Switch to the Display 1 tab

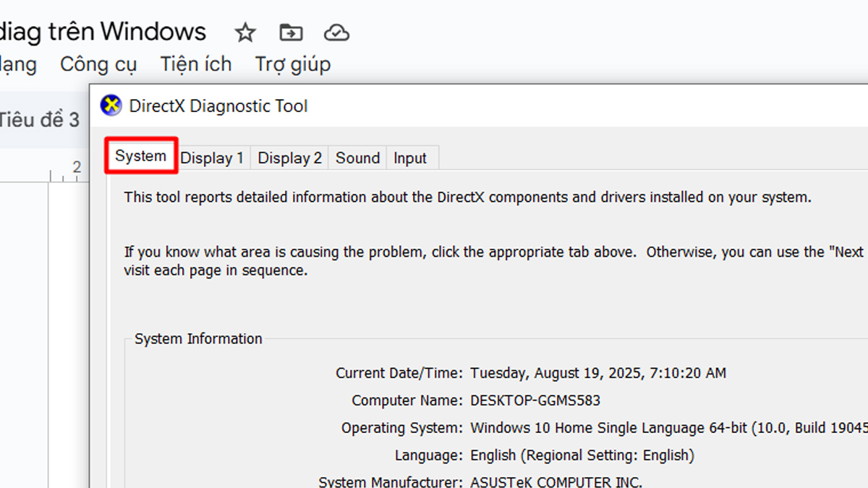coord(212,158)
